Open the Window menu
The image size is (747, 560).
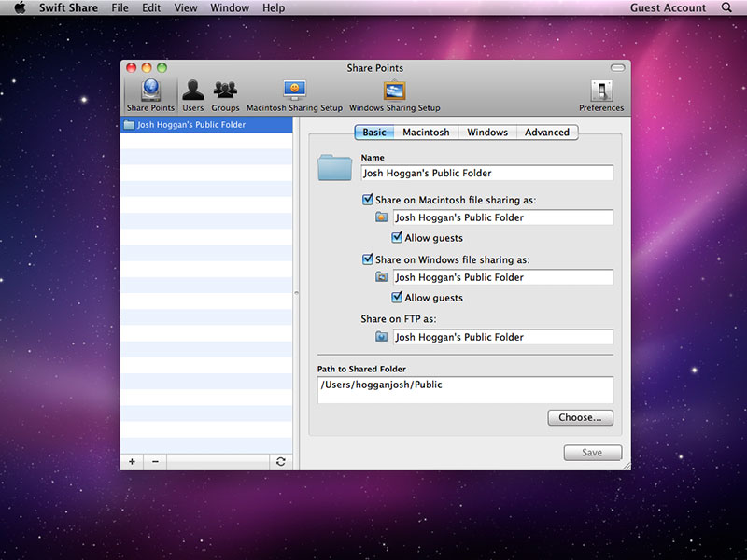pos(230,7)
